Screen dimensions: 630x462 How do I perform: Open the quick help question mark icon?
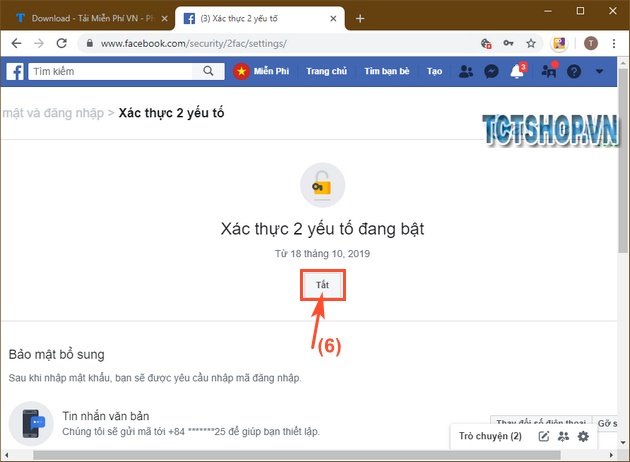tap(574, 72)
